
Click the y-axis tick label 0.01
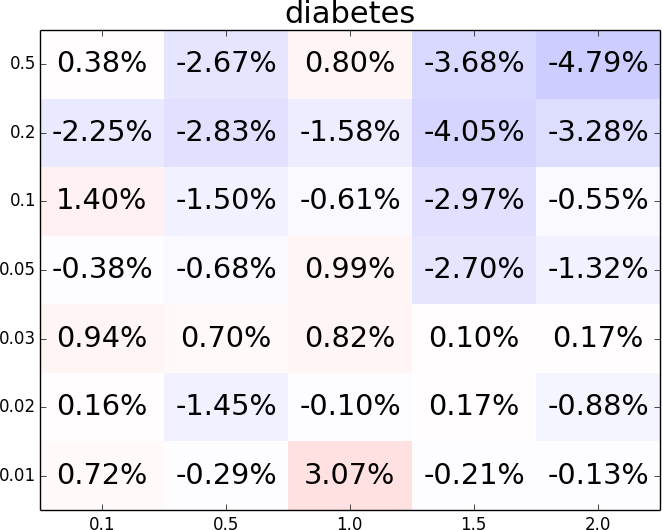point(20,475)
